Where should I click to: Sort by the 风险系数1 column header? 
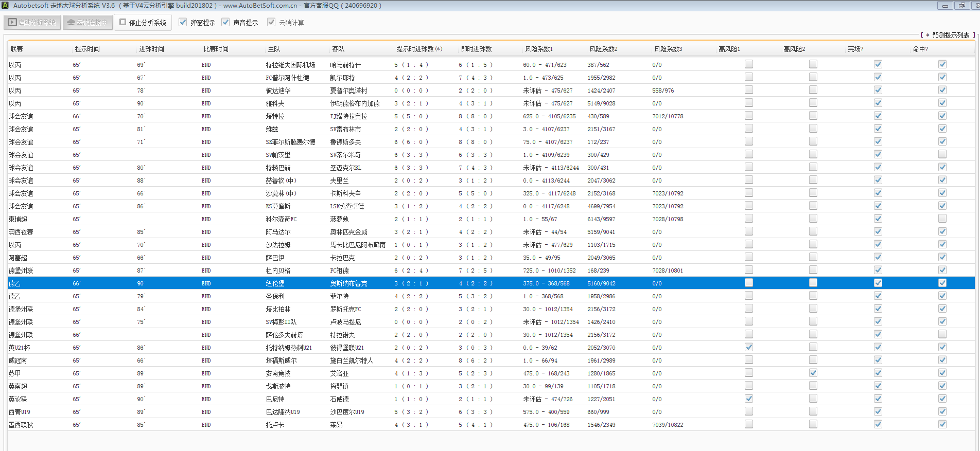[538, 49]
